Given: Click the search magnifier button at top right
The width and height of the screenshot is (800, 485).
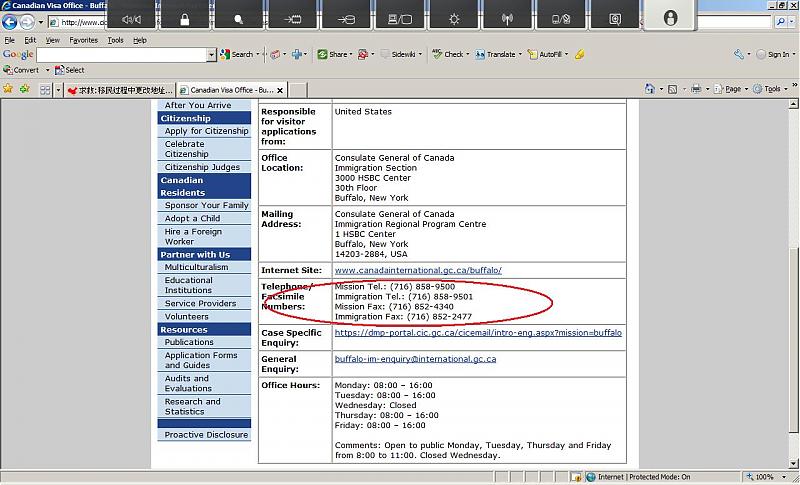Looking at the screenshot, I should (781, 21).
